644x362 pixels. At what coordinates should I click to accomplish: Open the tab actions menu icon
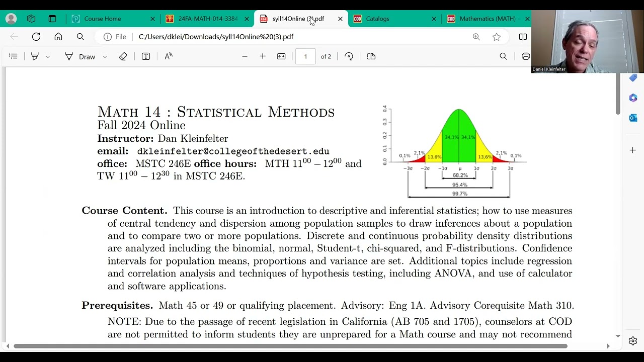coord(52,19)
